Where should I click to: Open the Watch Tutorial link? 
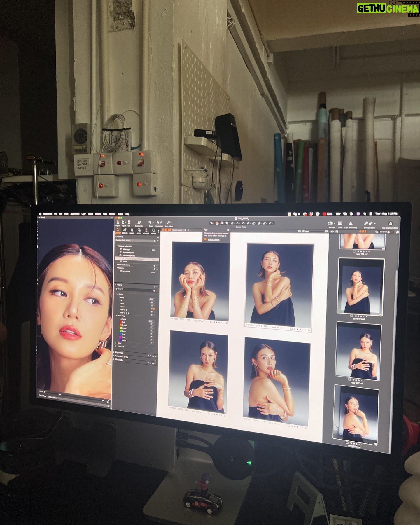coord(213,240)
